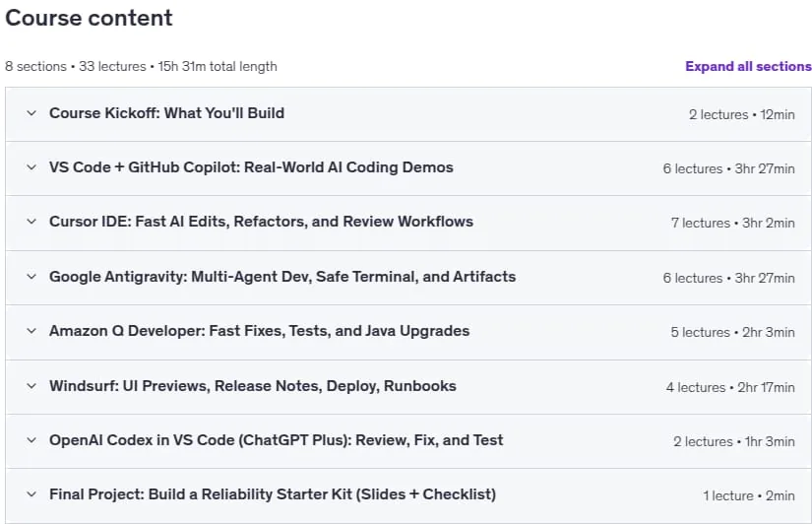Click the 1 lecture • 2min label
This screenshot has height=524, width=812.
pos(749,496)
